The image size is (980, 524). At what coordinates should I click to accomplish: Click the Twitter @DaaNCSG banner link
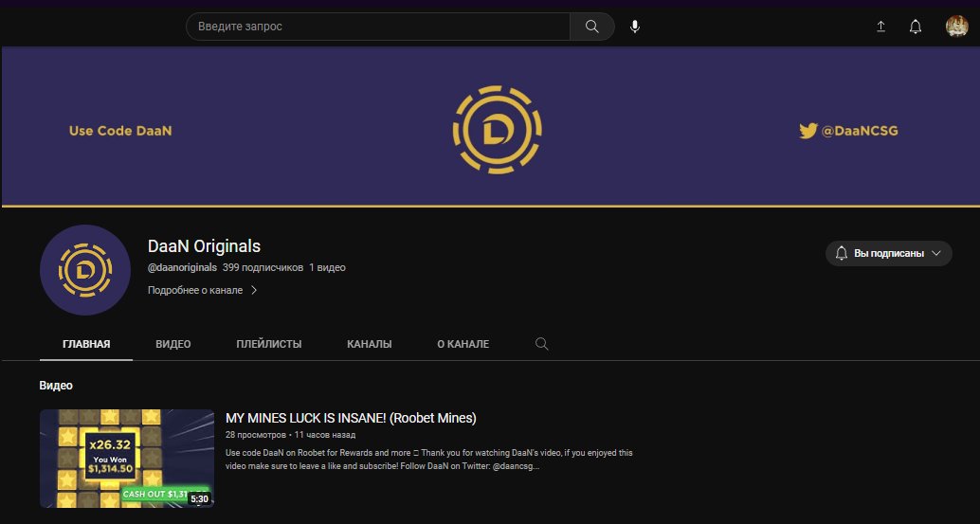point(848,131)
